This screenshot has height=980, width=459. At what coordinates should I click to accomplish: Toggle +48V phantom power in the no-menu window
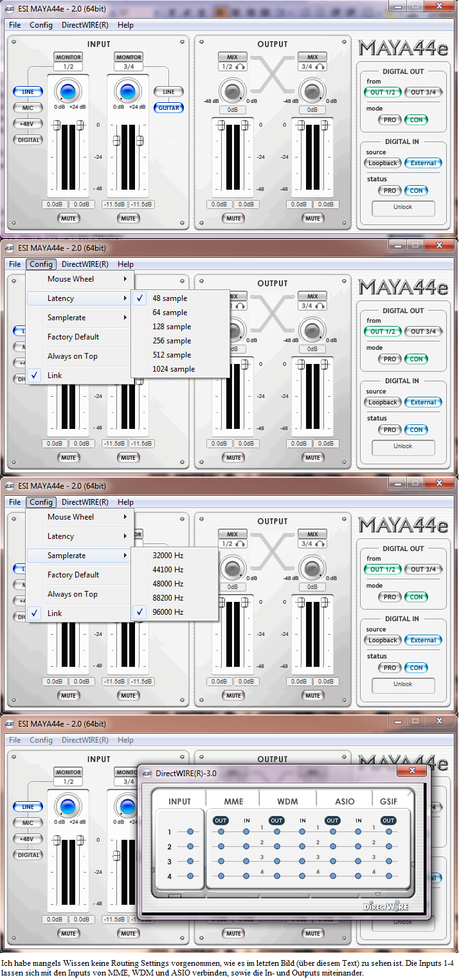point(28,123)
